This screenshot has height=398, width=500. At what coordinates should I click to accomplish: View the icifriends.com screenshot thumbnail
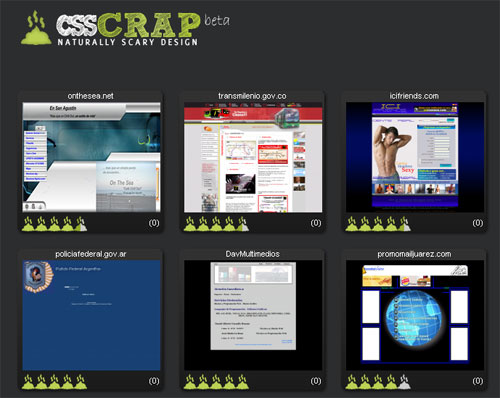tap(415, 157)
